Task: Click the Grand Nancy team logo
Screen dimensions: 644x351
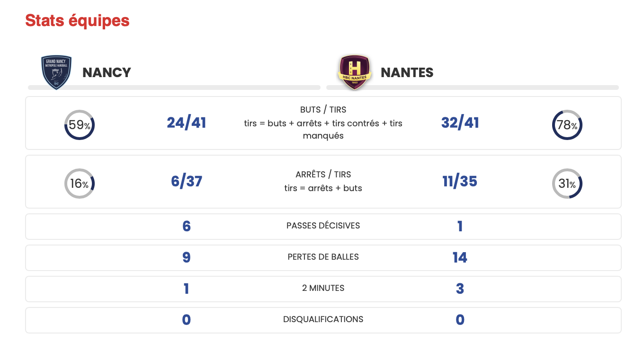Action: click(x=56, y=72)
